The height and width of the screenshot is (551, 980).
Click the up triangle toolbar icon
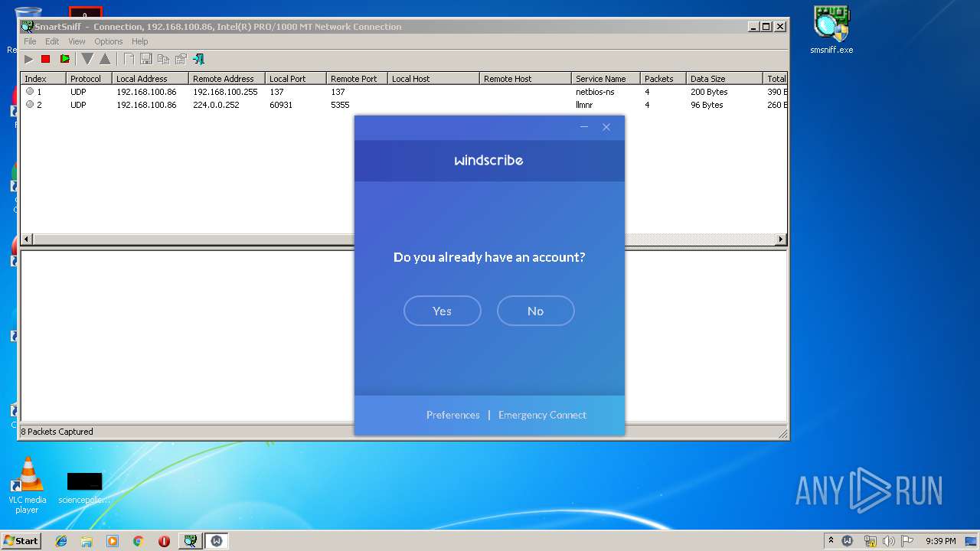(105, 59)
